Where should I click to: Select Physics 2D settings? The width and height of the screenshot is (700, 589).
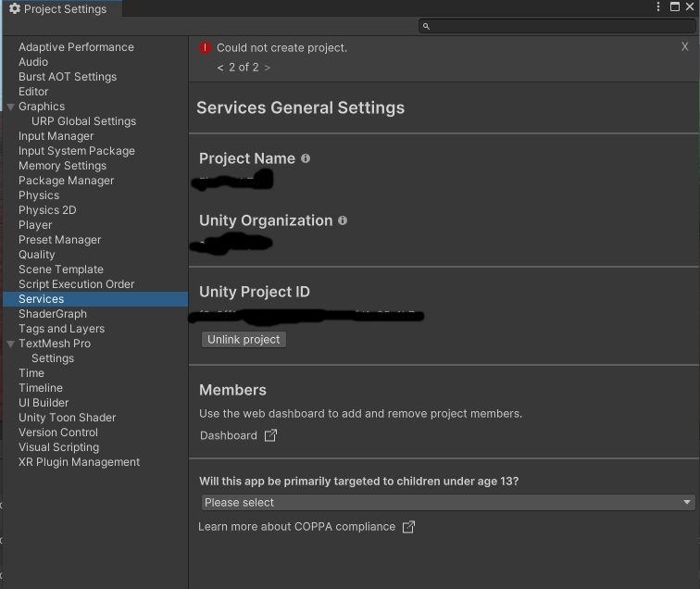[47, 210]
